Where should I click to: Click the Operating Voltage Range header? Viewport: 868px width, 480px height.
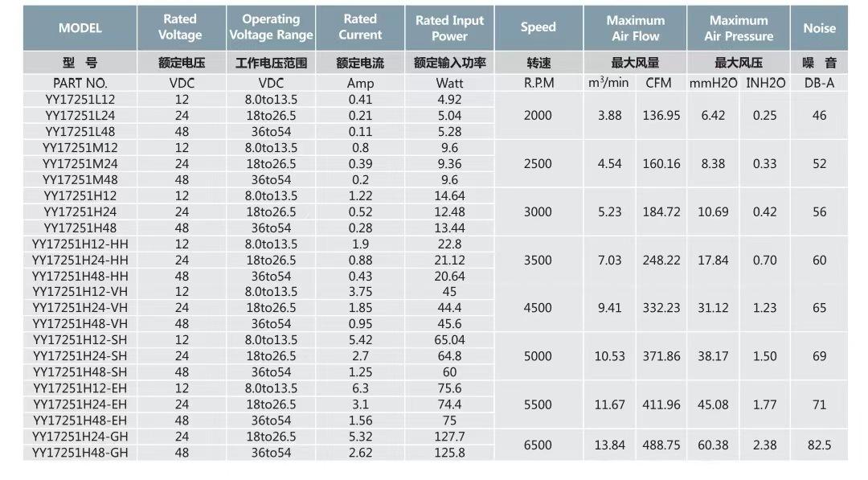pyautogui.click(x=271, y=27)
